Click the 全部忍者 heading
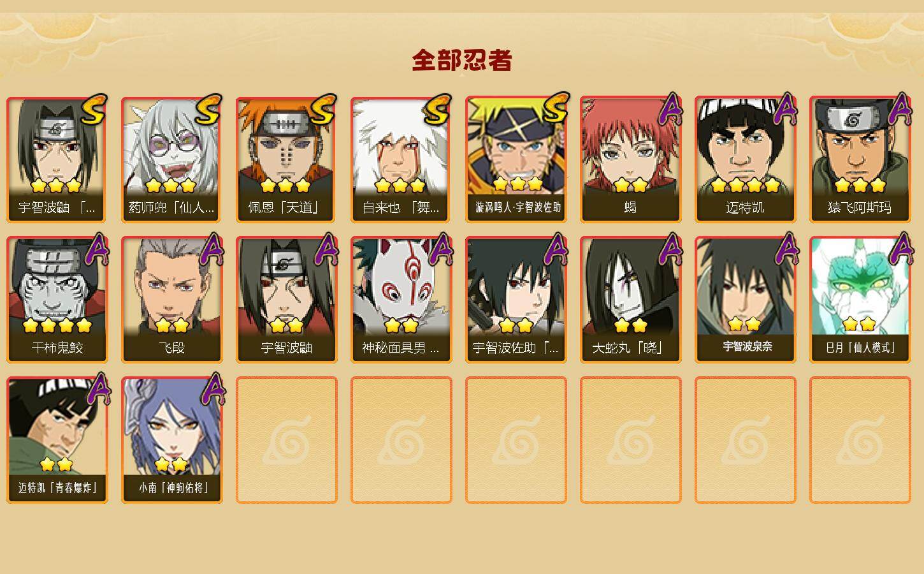This screenshot has height=574, width=924. [x=462, y=60]
